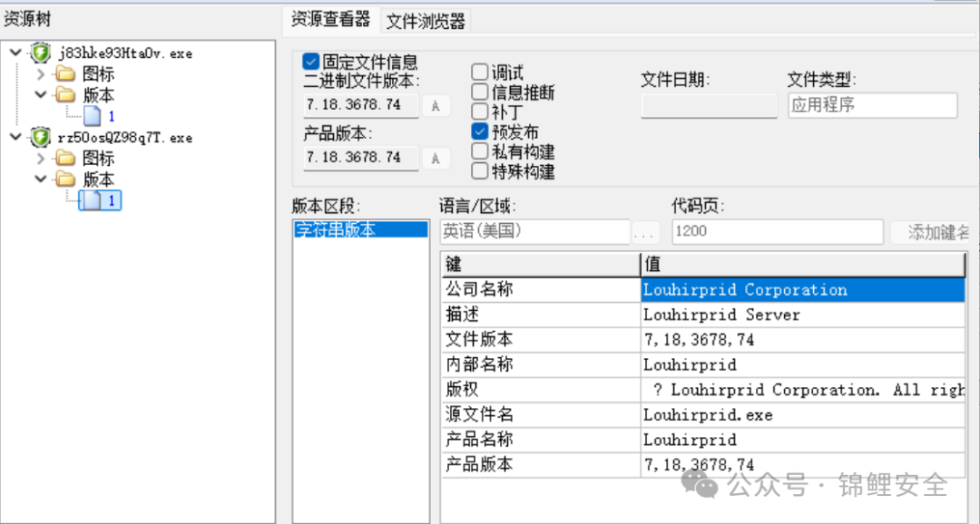The image size is (980, 524).
Task: Select j83hke93Hta0v.exe file name in tree
Action: [x=125, y=53]
